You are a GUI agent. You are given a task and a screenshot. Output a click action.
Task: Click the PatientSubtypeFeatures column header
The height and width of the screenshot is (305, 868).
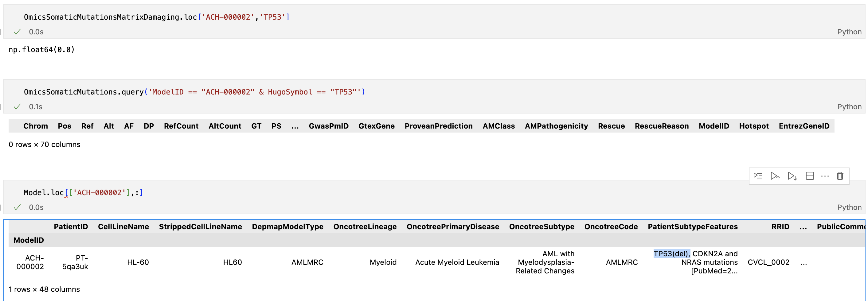pos(692,227)
